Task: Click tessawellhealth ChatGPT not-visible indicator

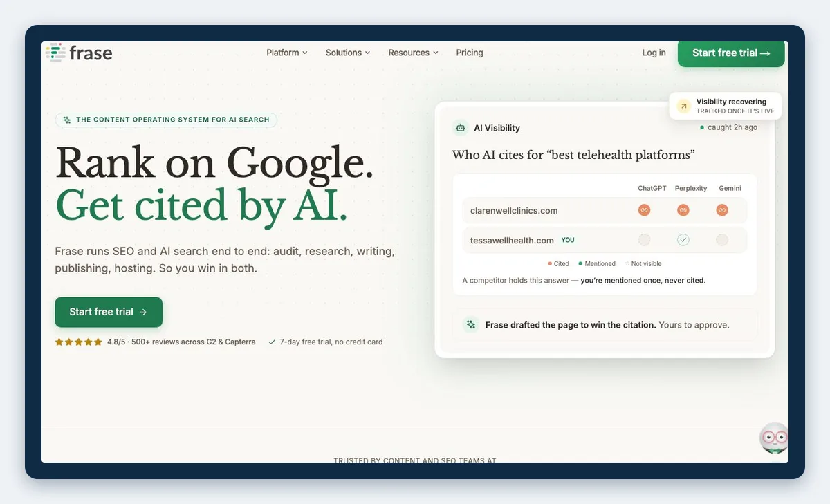Action: point(644,240)
